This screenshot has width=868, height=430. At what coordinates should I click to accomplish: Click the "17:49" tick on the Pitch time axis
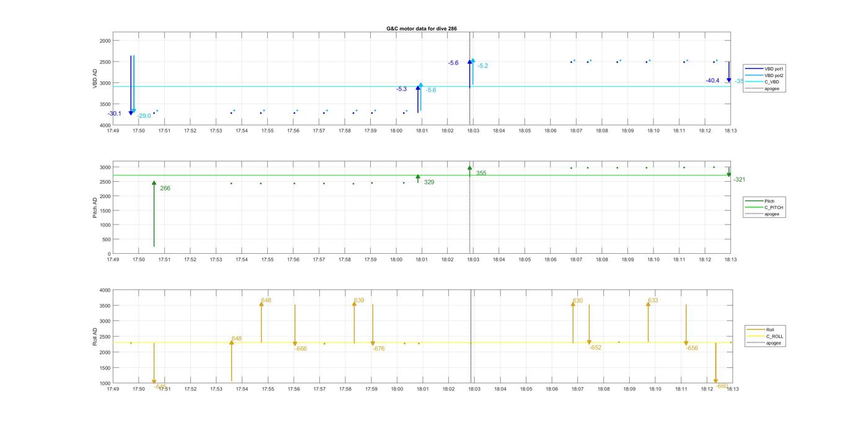(112, 259)
